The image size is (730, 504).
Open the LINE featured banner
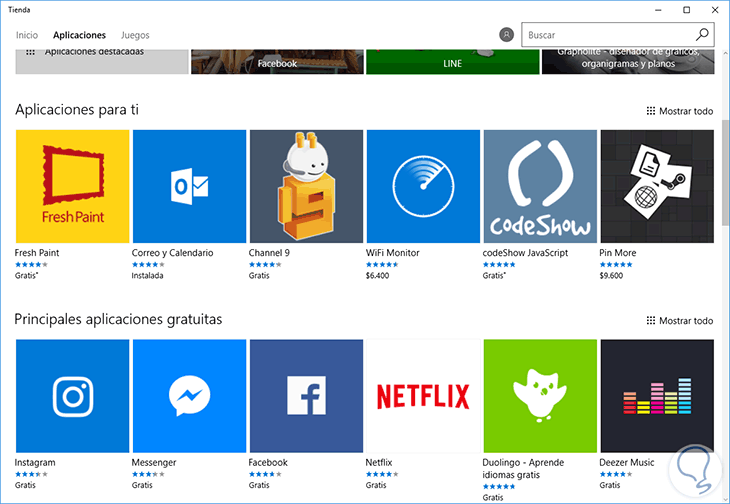[x=453, y=61]
